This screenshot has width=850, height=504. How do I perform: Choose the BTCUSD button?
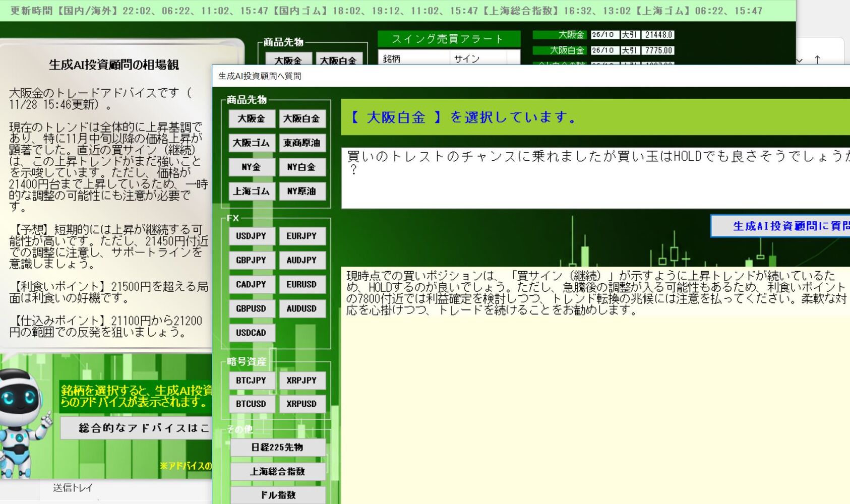tap(251, 404)
